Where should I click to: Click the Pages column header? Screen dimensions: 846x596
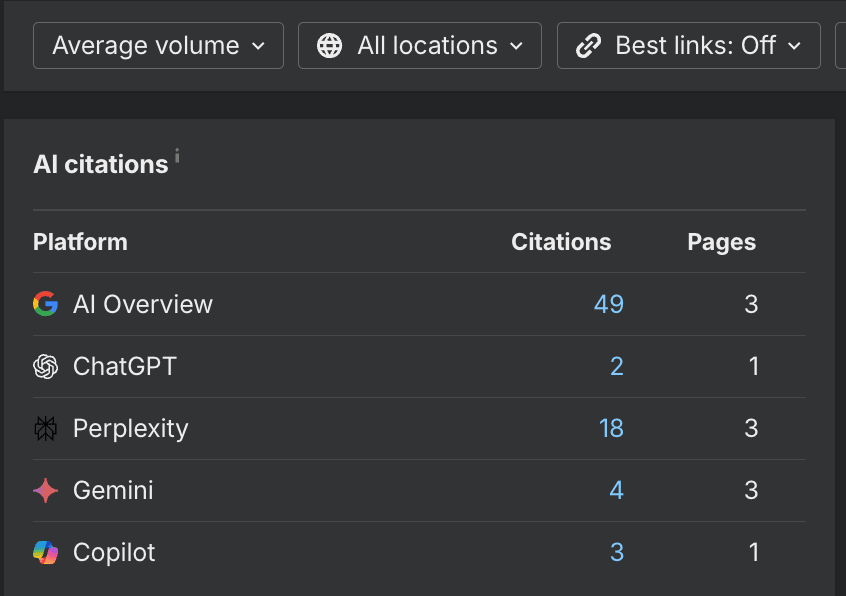pyautogui.click(x=721, y=243)
